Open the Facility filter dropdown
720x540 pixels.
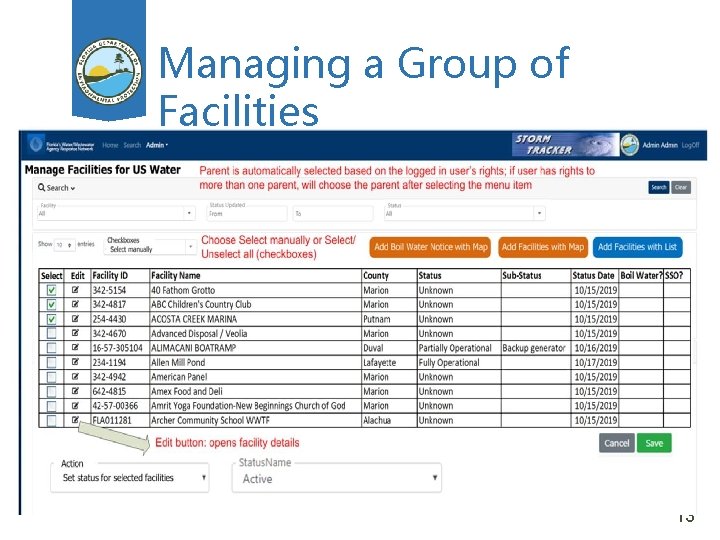click(116, 213)
